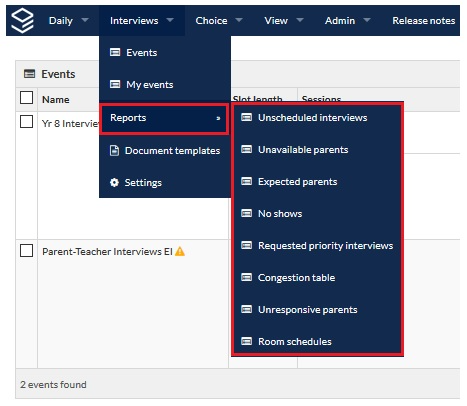Open the Parent-Teacher Interviews event
The width and height of the screenshot is (467, 406).
coord(107,251)
